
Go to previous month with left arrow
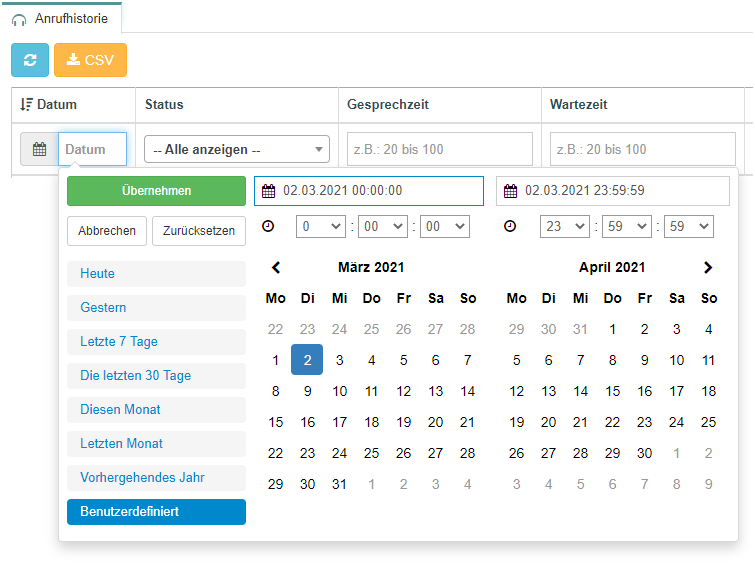[276, 268]
